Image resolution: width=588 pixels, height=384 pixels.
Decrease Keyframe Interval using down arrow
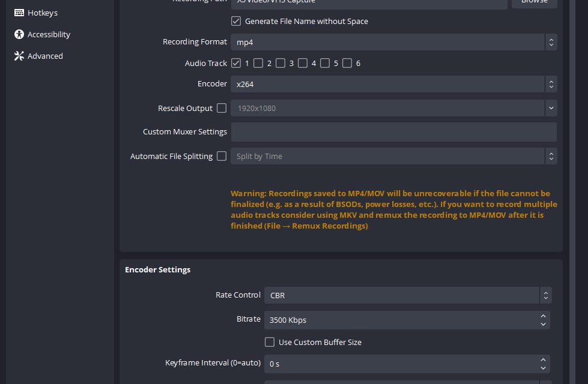point(543,367)
